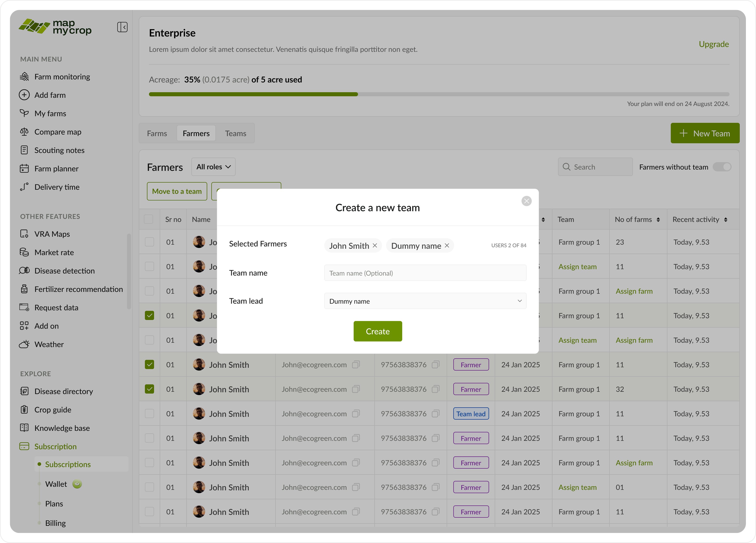Expand the All roles filter
Image resolution: width=756 pixels, height=543 pixels.
click(213, 167)
